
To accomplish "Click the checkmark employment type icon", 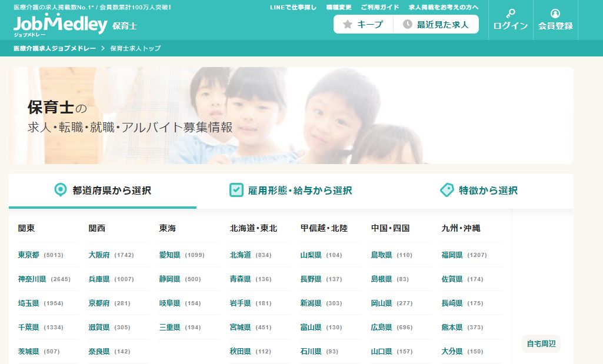I will pos(236,190).
